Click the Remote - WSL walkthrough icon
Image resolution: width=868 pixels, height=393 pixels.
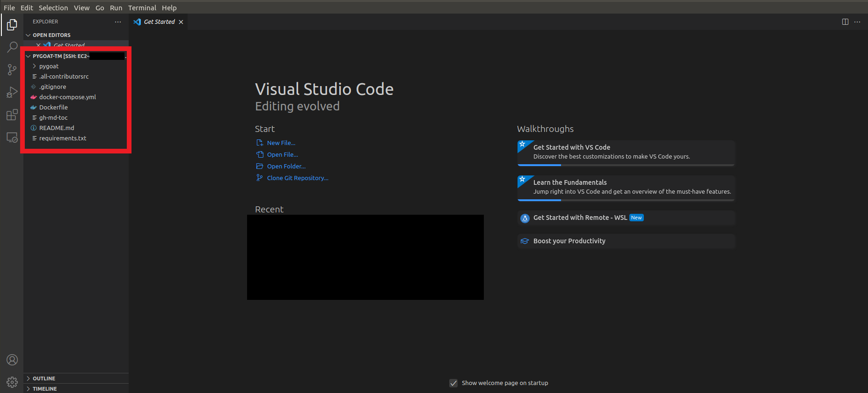(x=525, y=218)
